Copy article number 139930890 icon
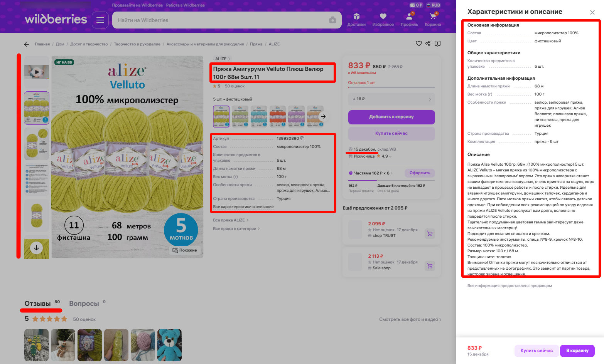The image size is (604, 364). click(302, 138)
